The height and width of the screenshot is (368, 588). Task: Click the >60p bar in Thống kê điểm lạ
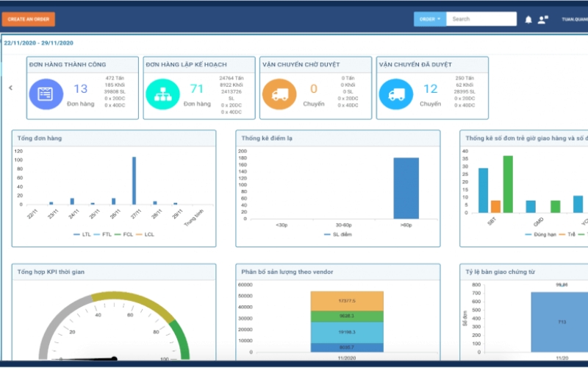tap(406, 188)
